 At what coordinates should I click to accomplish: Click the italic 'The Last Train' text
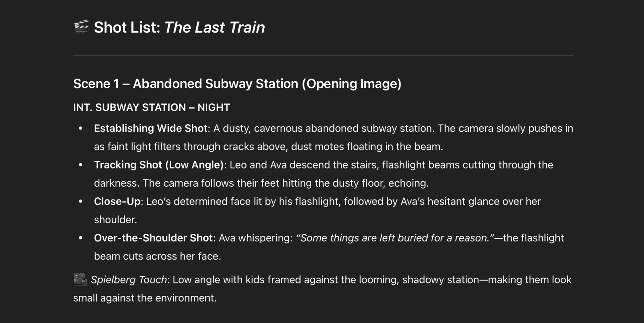pos(215,27)
